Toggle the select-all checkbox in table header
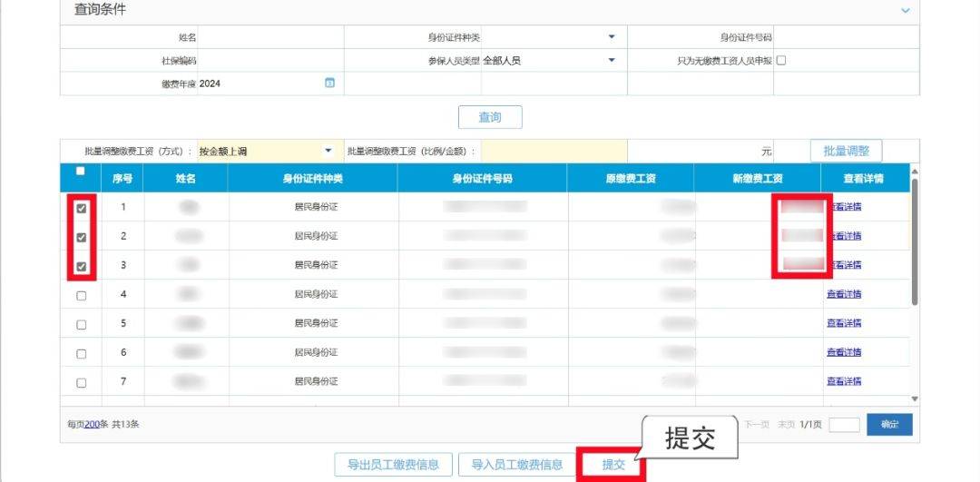Viewport: 980px width, 482px height. coord(80,171)
